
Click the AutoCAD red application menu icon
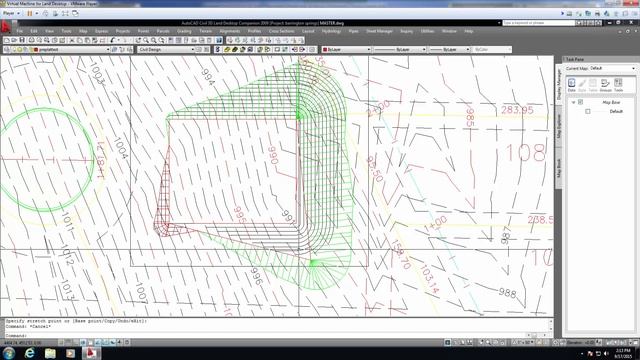click(6, 27)
